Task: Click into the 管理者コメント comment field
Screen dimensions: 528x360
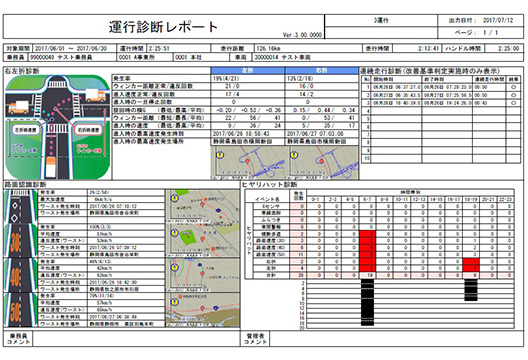Action: point(397,339)
